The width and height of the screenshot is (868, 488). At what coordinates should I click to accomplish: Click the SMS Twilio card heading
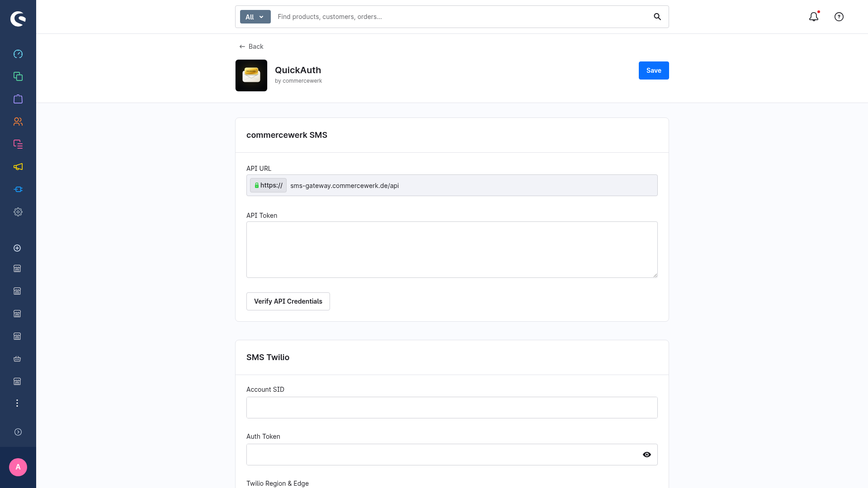268,357
